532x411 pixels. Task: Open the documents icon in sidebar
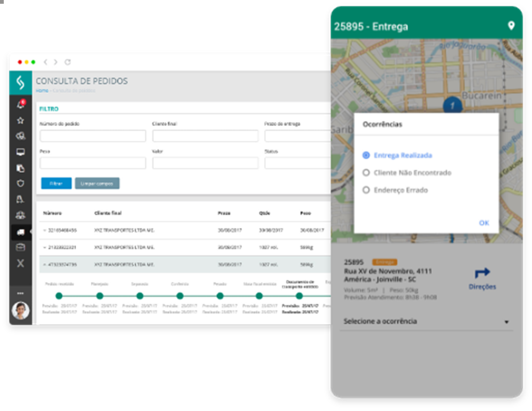point(20,168)
